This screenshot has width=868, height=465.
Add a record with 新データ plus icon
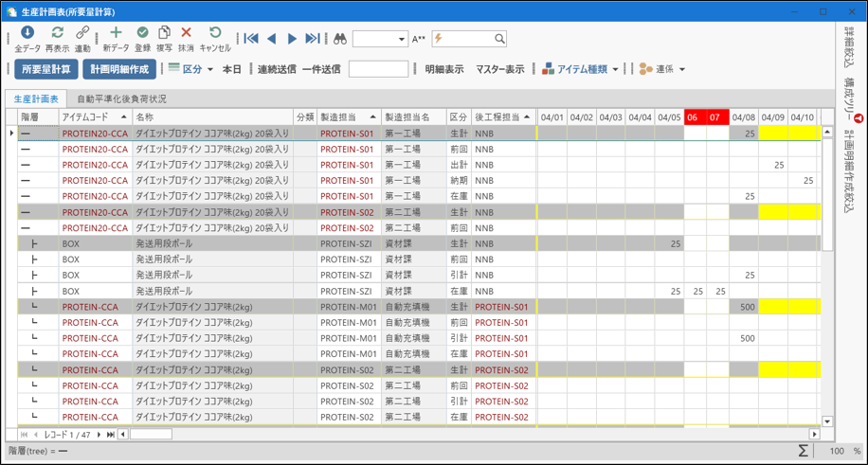pyautogui.click(x=116, y=34)
